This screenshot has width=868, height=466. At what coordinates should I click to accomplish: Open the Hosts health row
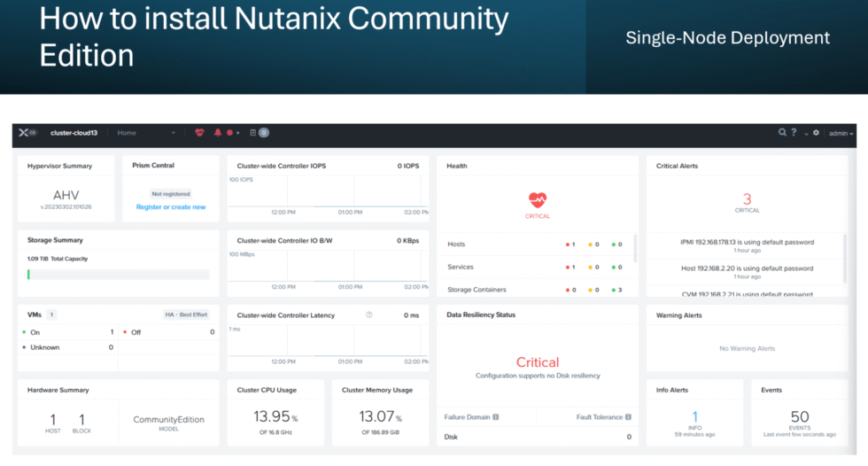(x=536, y=244)
